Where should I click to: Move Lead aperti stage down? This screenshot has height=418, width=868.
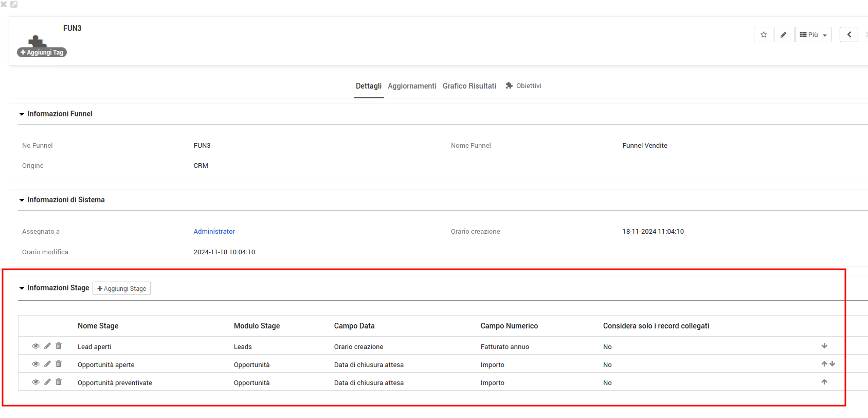point(824,346)
